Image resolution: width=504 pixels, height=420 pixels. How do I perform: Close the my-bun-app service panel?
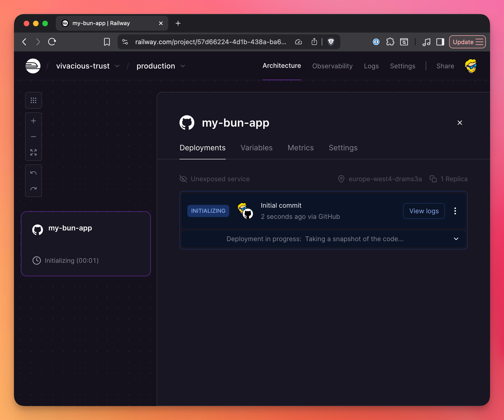tap(460, 123)
